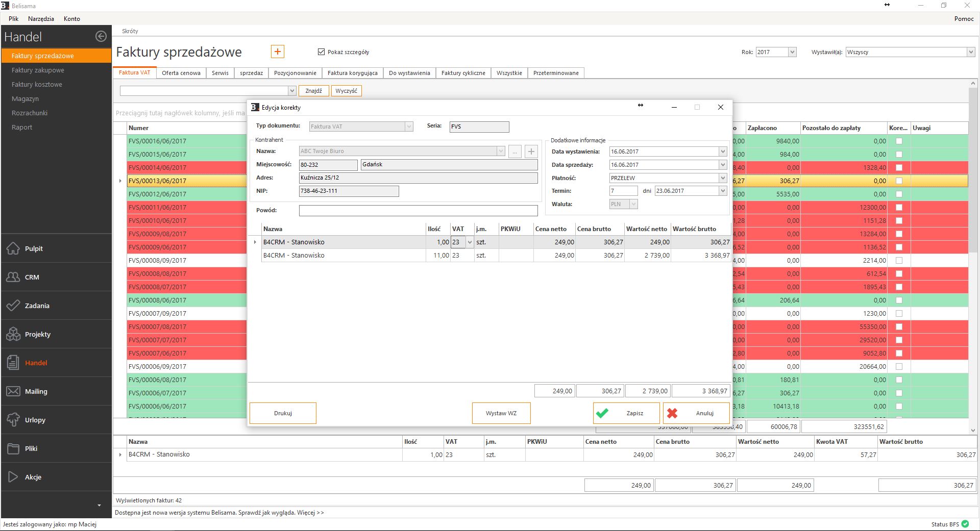Open Projekty cubes icon in sidebar

pyautogui.click(x=13, y=334)
